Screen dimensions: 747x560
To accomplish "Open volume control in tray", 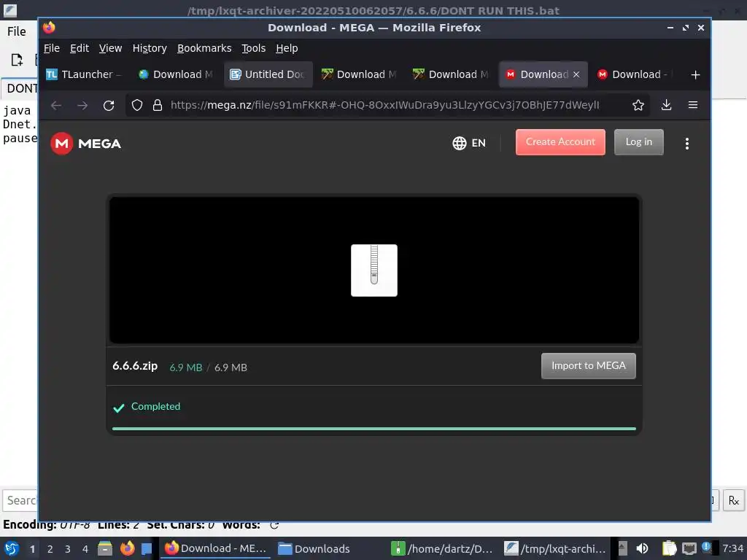I will click(x=642, y=548).
